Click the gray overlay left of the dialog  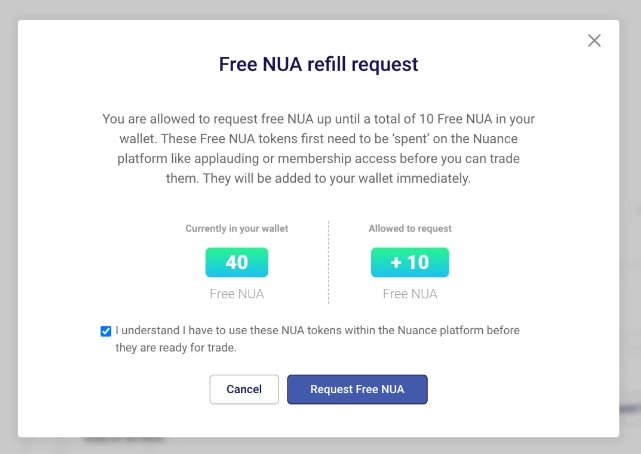pyautogui.click(x=9, y=229)
